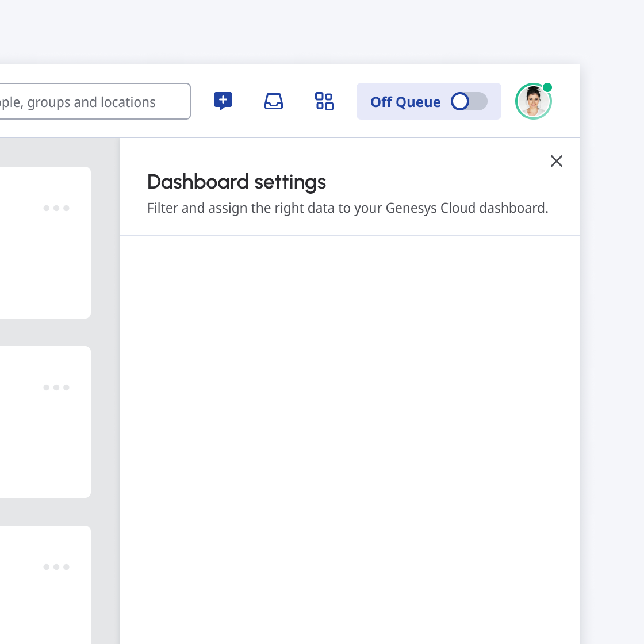Open the apps grid icon
This screenshot has height=644, width=644.
pyautogui.click(x=324, y=101)
